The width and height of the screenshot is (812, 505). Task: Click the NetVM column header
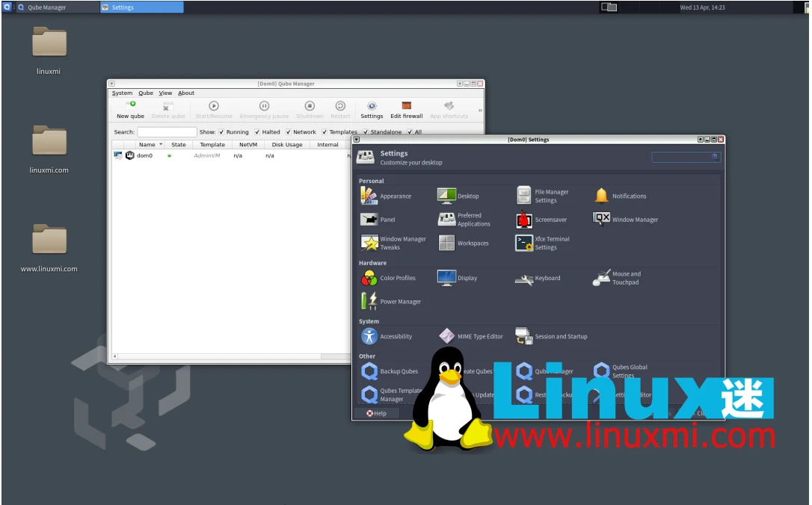[x=248, y=145]
